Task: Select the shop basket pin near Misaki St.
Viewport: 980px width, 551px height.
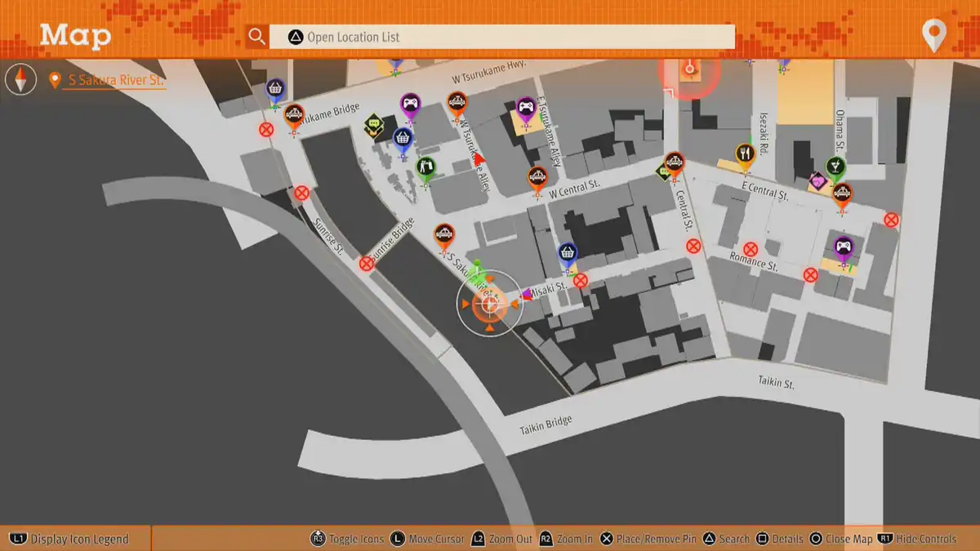Action: 568,254
